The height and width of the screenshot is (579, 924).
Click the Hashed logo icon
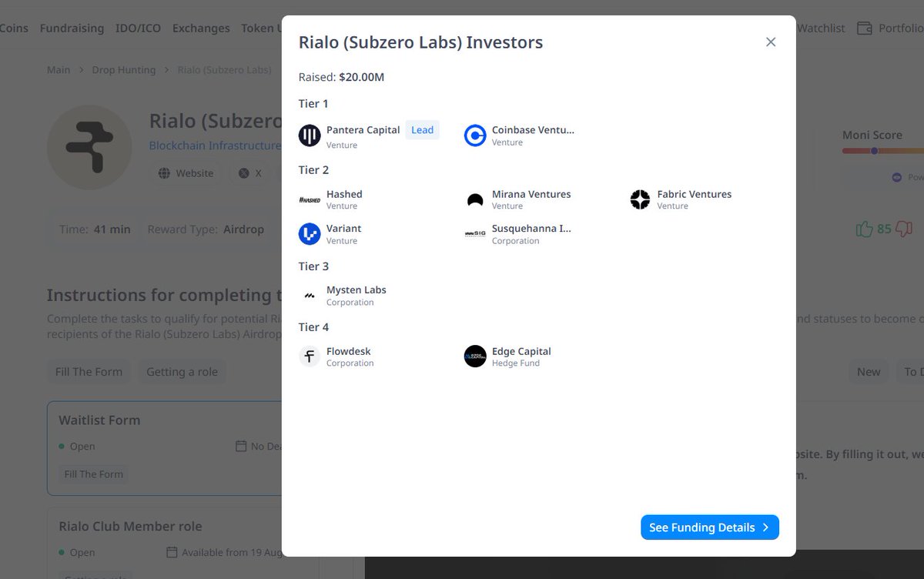(x=310, y=200)
